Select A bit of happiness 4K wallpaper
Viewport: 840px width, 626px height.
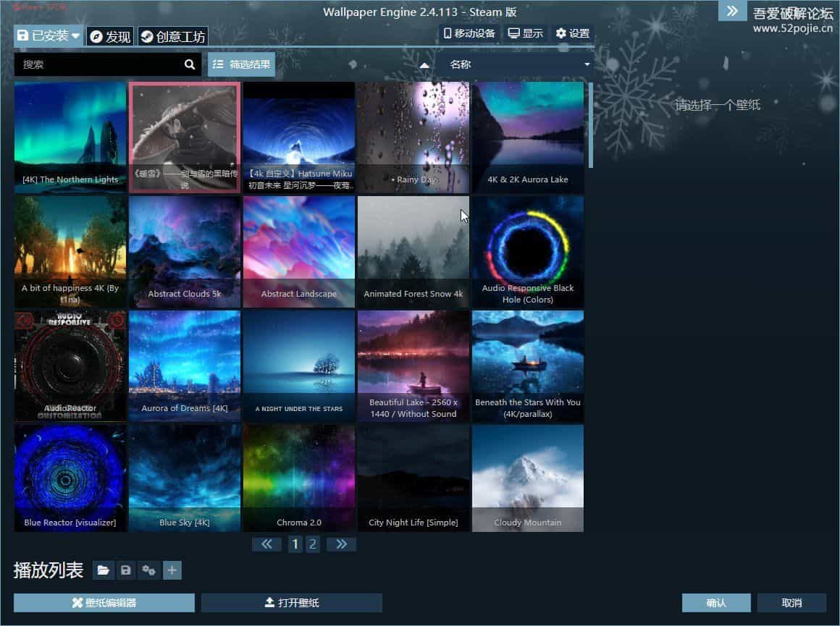pos(70,252)
